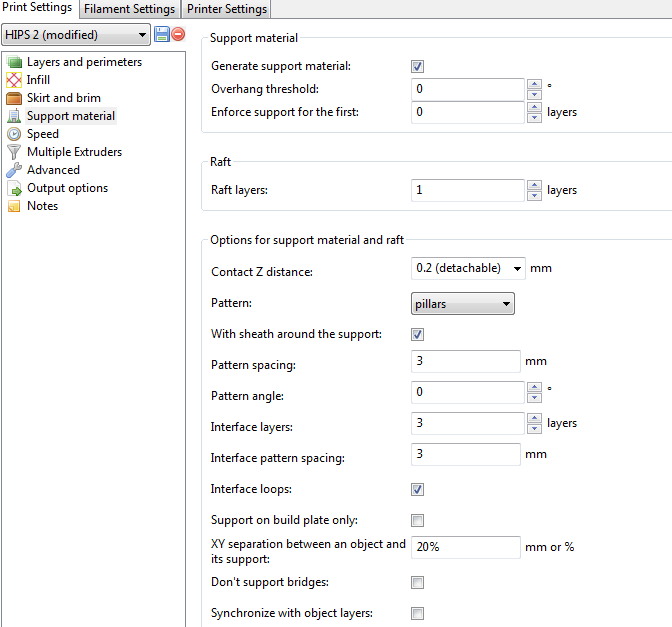Enable Don't support bridges option
This screenshot has width=672, height=627.
pyautogui.click(x=418, y=582)
